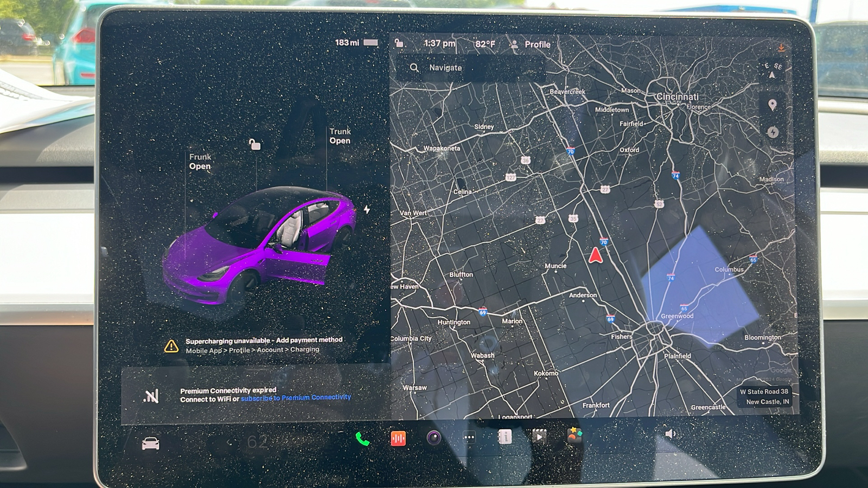Tap the battery level icon

371,42
